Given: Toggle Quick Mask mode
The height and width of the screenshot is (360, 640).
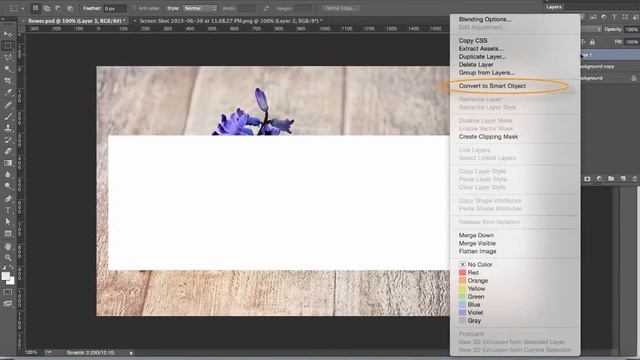Looking at the screenshot, I should pos(8,292).
